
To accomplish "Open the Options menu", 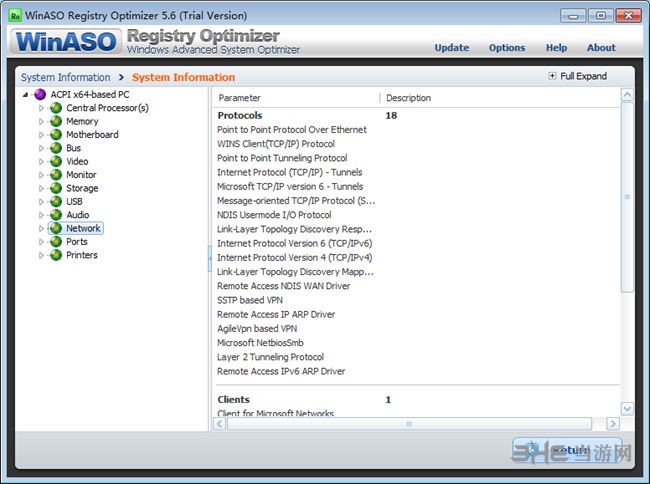I will [x=507, y=48].
